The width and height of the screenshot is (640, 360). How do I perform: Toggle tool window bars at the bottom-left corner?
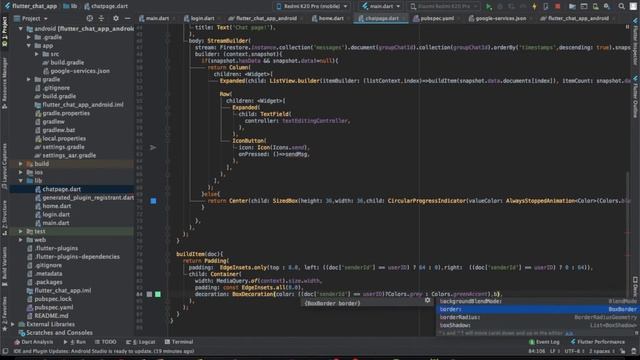coord(5,351)
